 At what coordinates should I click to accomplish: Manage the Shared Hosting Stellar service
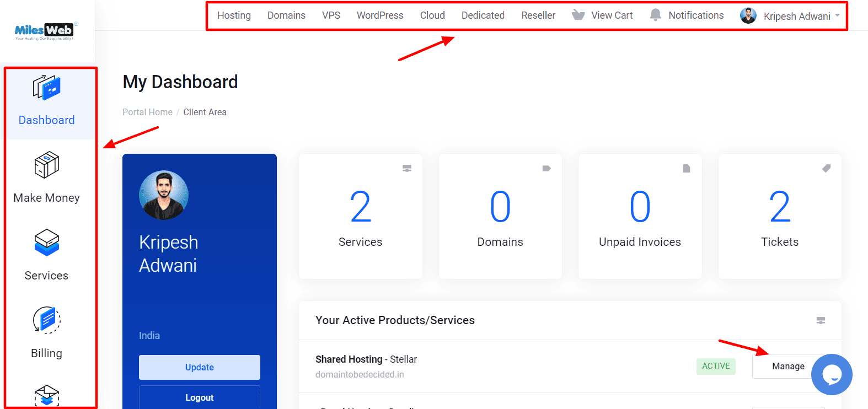[x=788, y=366]
